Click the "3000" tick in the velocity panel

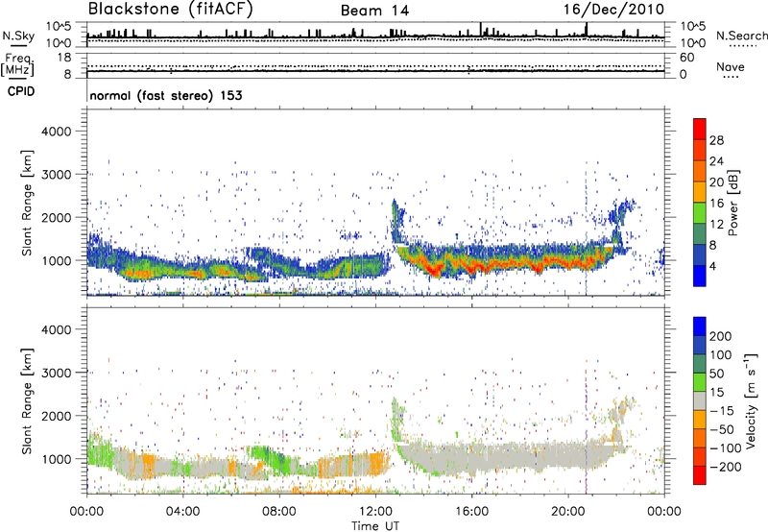(57, 373)
